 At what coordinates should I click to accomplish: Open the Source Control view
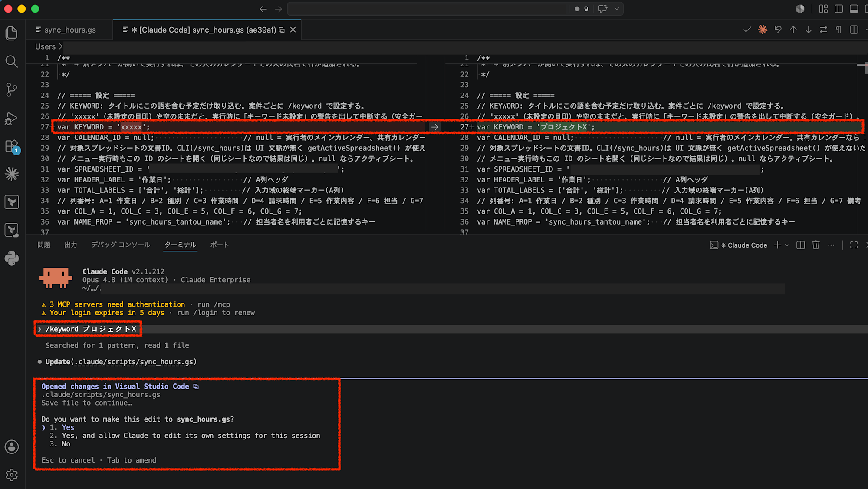12,89
